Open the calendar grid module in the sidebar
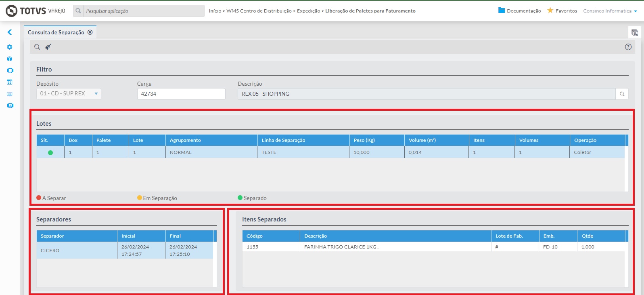 10,82
